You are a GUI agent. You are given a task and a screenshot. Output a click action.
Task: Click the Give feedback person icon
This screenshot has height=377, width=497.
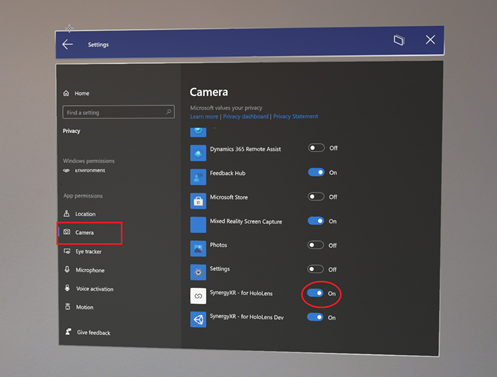(x=68, y=332)
